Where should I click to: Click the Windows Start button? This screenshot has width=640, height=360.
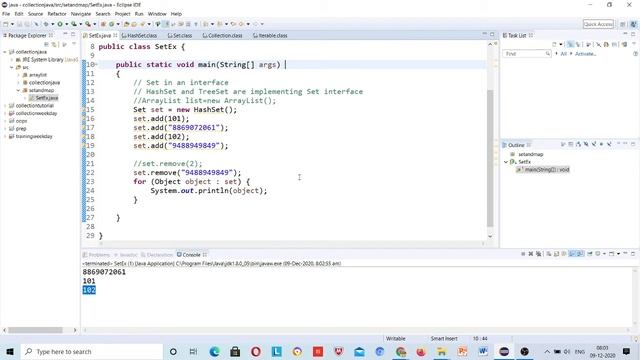click(x=10, y=351)
